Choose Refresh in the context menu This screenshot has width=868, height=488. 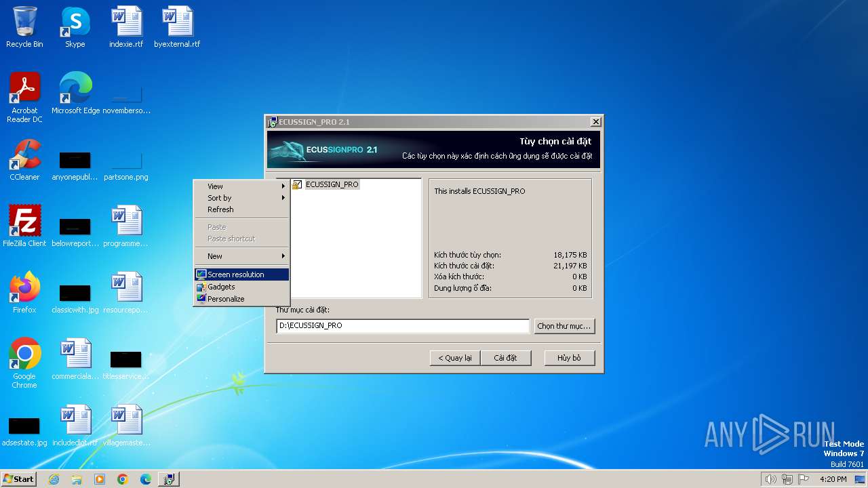pyautogui.click(x=241, y=209)
